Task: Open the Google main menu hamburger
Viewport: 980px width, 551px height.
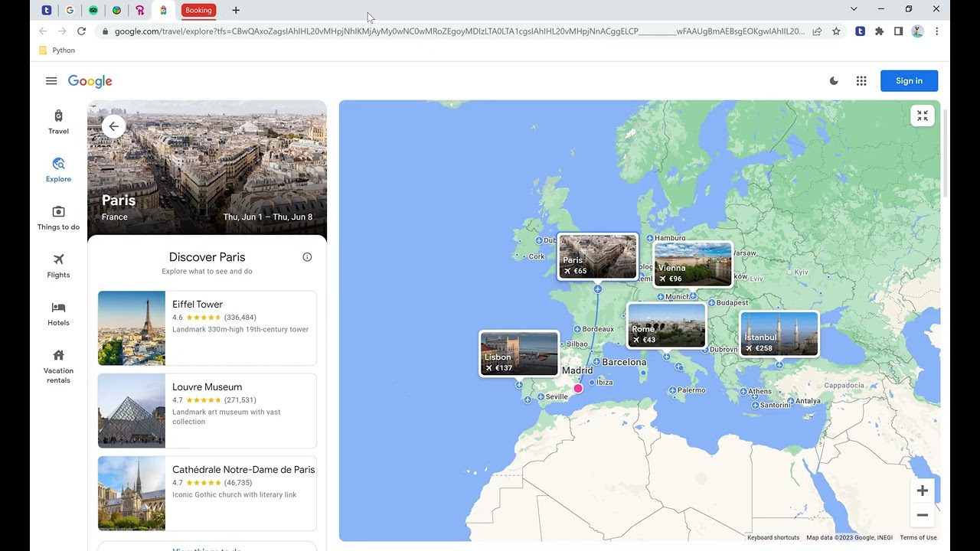Action: 51,81
